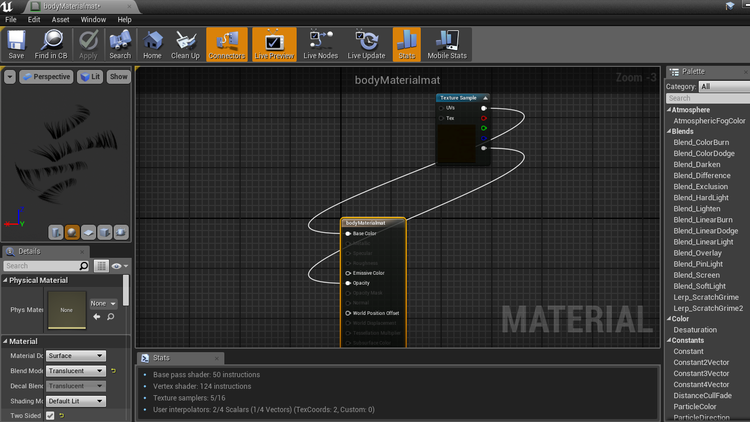Open the Asset menu
Image resolution: width=750 pixels, height=422 pixels.
coord(60,20)
